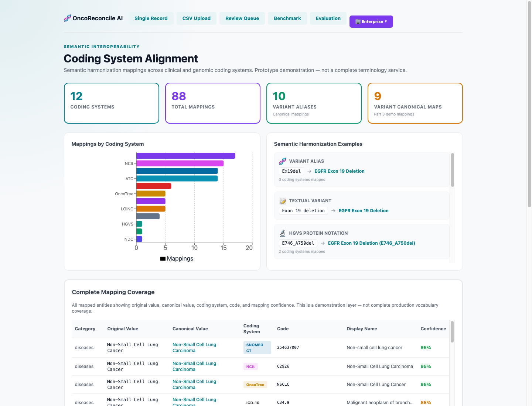Click the notepad icon beside TEXTUAL VARIANT
532x406 pixels.
click(x=283, y=201)
